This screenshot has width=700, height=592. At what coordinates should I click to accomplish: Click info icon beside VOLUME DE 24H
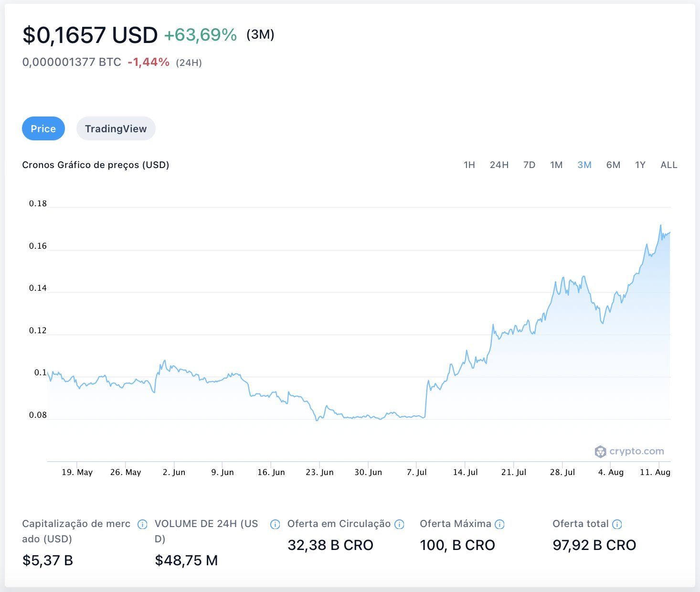(275, 524)
